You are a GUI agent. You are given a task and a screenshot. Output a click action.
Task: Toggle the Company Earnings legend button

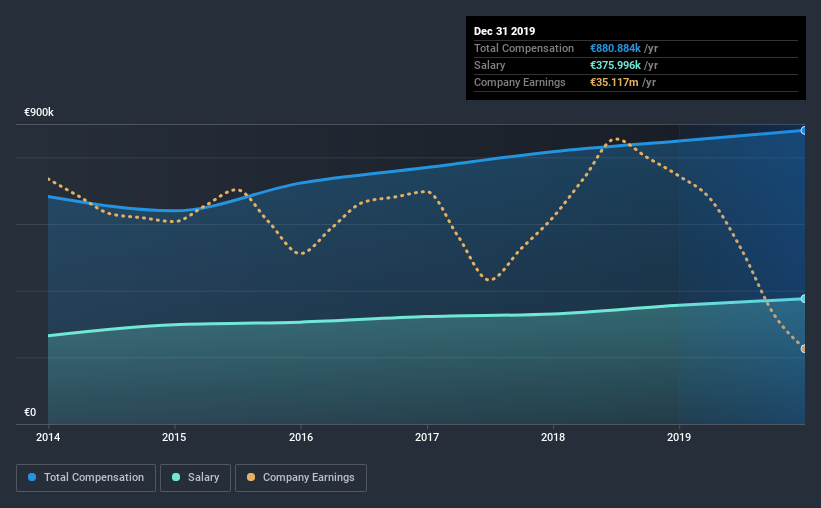[x=301, y=478]
